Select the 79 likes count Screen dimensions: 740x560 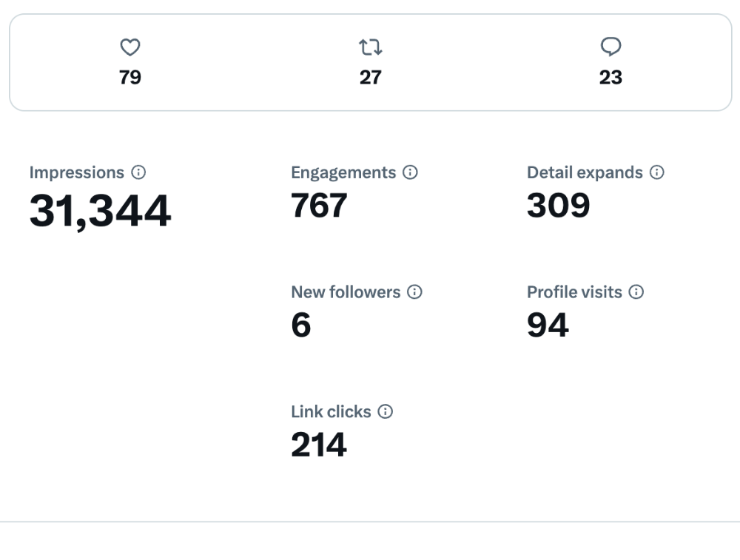pos(130,78)
